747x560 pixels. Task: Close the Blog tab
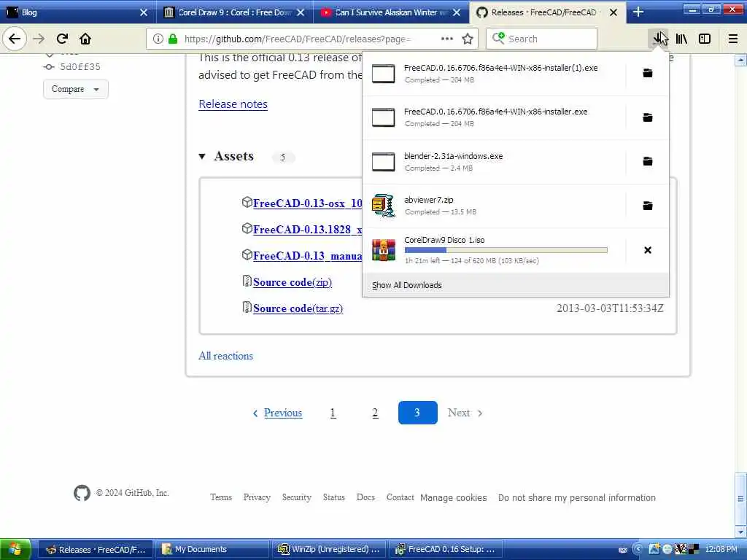144,12
